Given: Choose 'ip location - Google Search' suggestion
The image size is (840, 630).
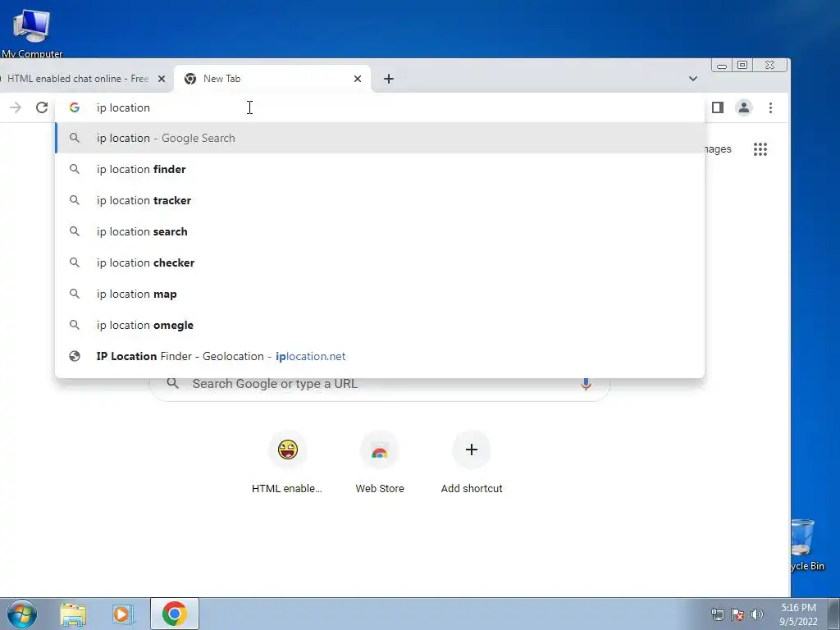Looking at the screenshot, I should 379,138.
